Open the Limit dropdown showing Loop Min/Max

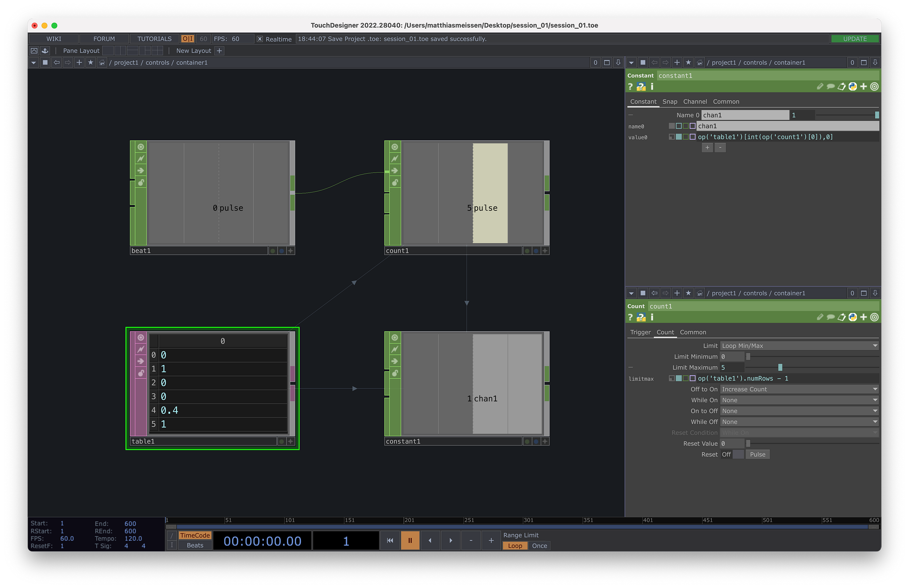click(x=799, y=346)
